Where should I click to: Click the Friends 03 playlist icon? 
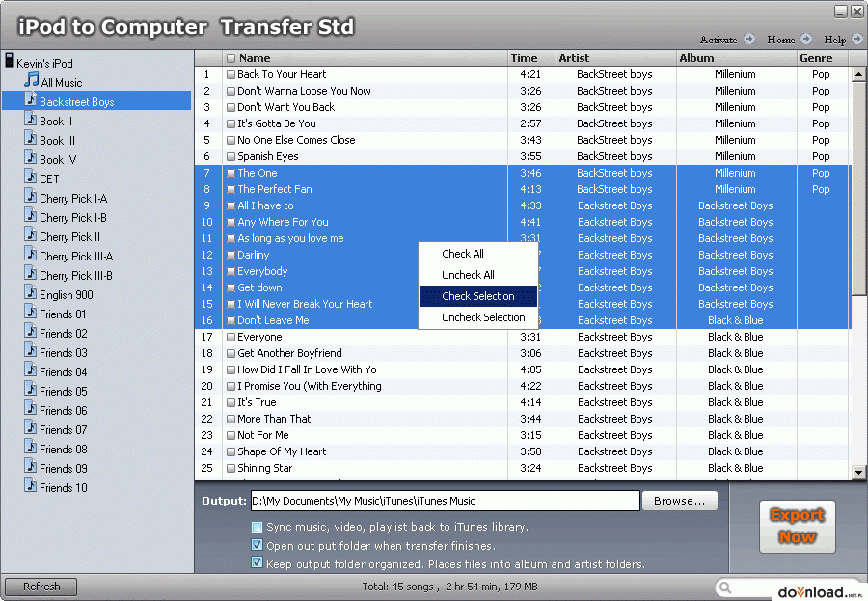click(31, 350)
